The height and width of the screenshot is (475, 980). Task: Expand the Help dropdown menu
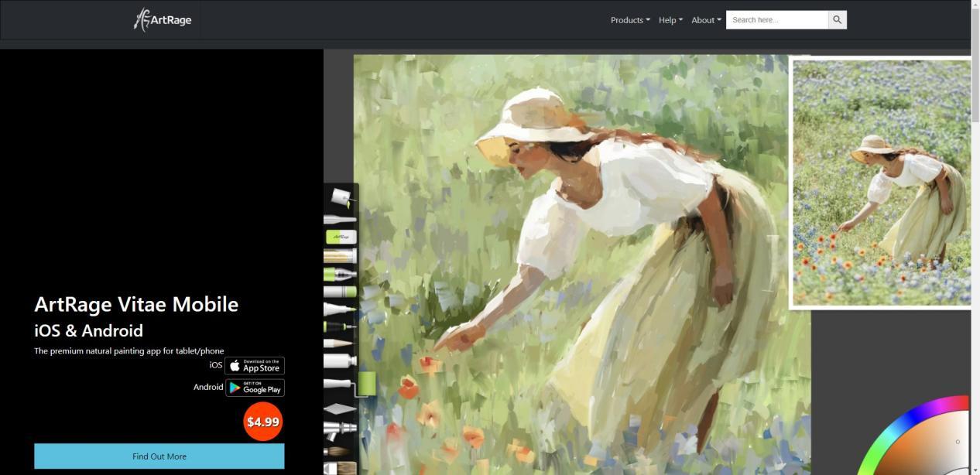coord(670,20)
